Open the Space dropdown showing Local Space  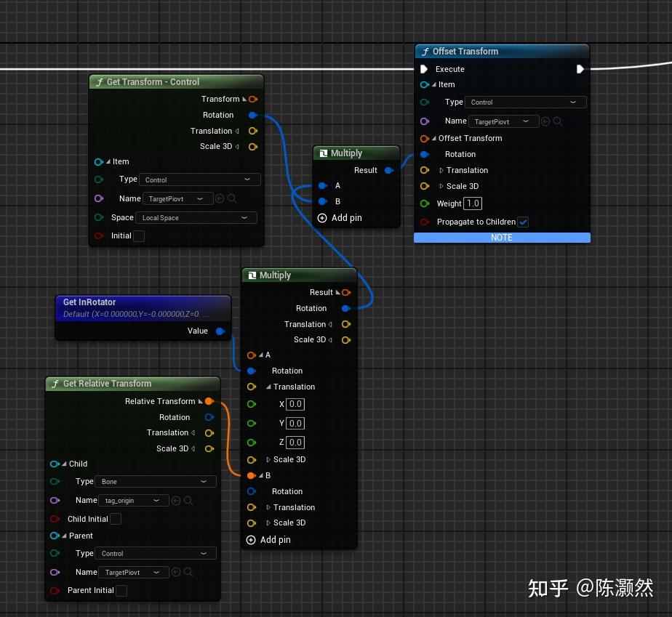195,217
